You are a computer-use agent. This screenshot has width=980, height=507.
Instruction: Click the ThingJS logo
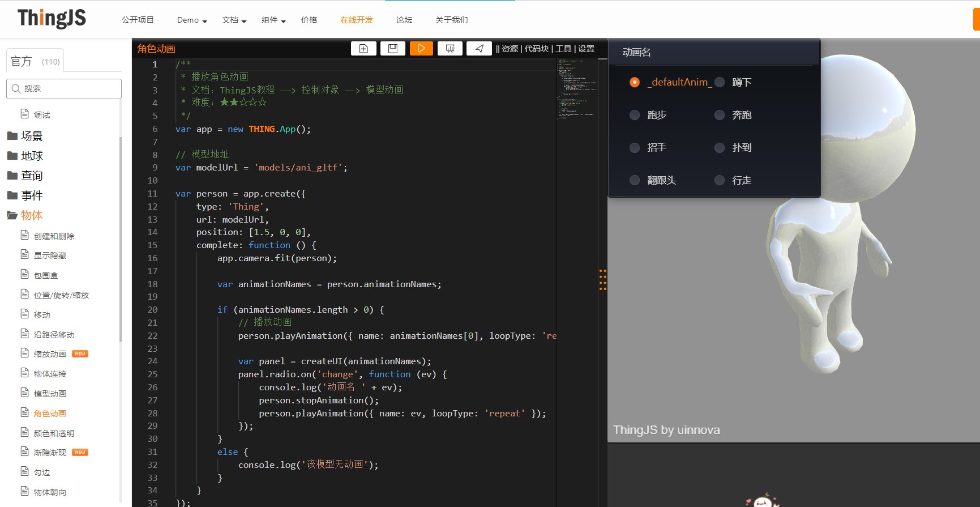pos(52,19)
